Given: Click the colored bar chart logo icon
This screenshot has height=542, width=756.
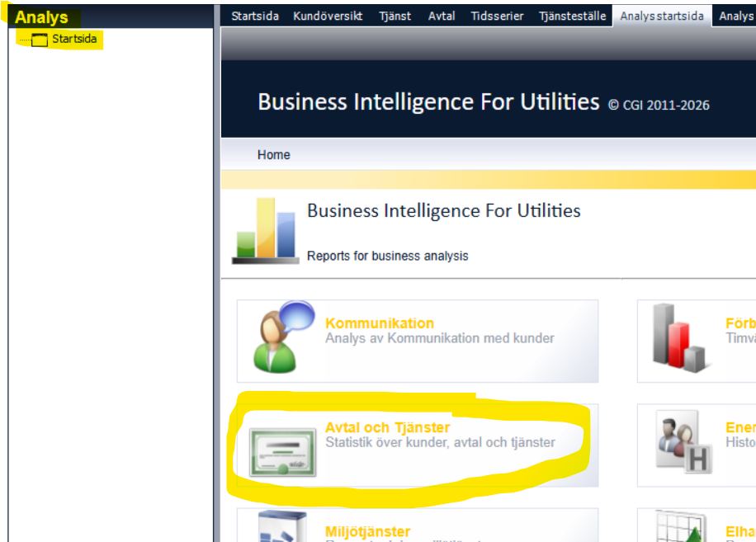Looking at the screenshot, I should coord(265,230).
